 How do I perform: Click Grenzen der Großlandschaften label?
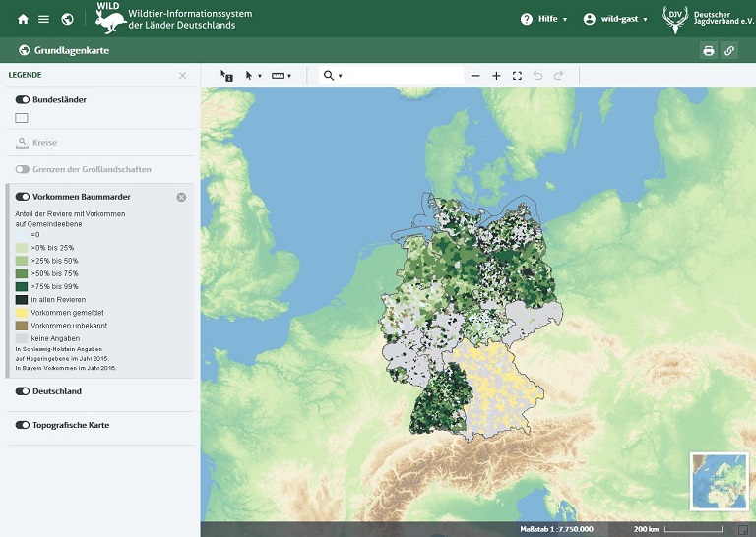pos(92,169)
